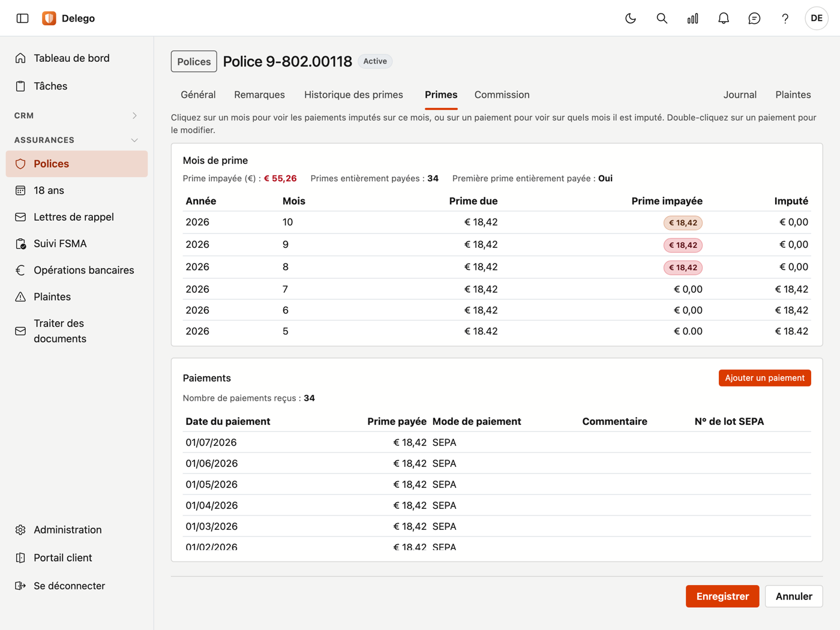Click the Date du paiement column header
840x630 pixels.
pyautogui.click(x=228, y=422)
